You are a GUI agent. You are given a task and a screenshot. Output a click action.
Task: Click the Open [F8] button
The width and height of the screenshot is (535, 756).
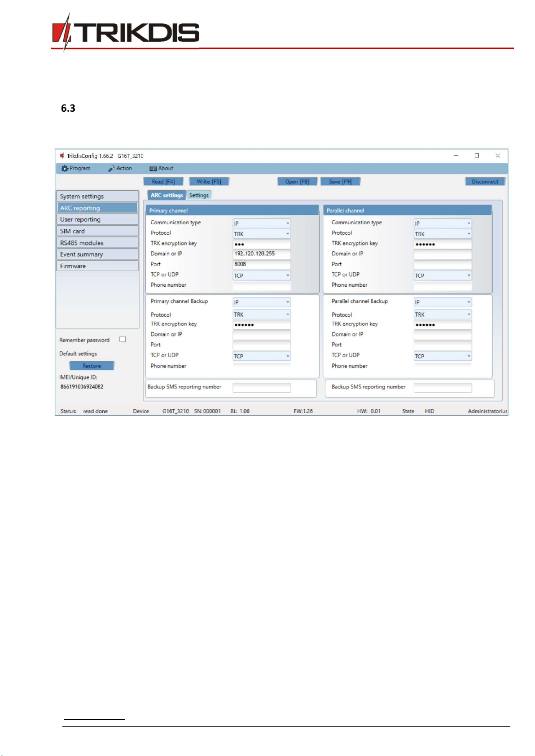[297, 182]
